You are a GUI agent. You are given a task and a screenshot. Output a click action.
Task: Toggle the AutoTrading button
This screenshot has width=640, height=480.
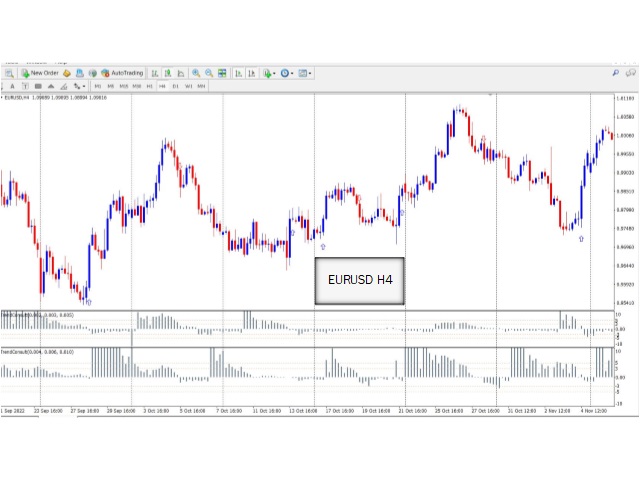click(x=121, y=73)
